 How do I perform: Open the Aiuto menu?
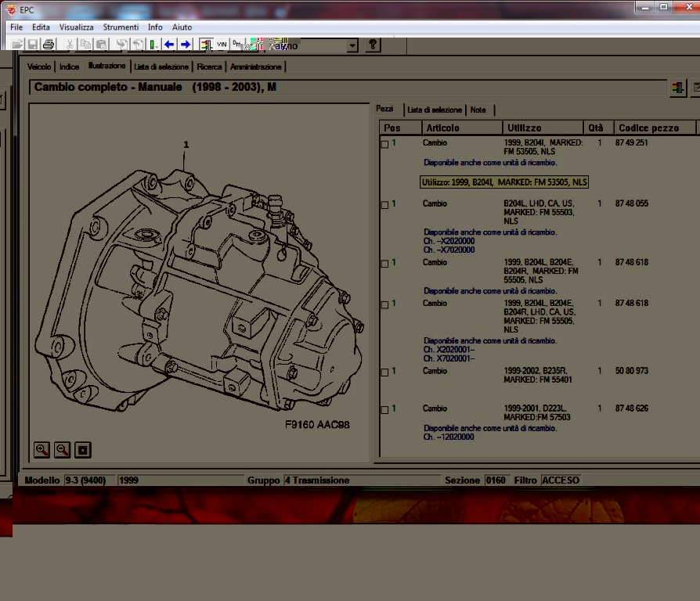(182, 27)
